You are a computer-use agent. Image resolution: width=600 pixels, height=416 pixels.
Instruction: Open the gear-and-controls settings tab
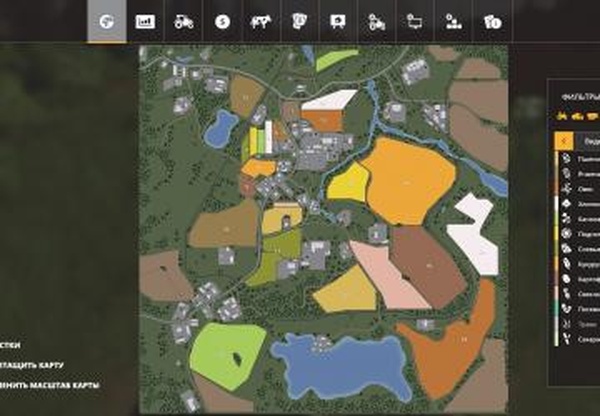454,22
